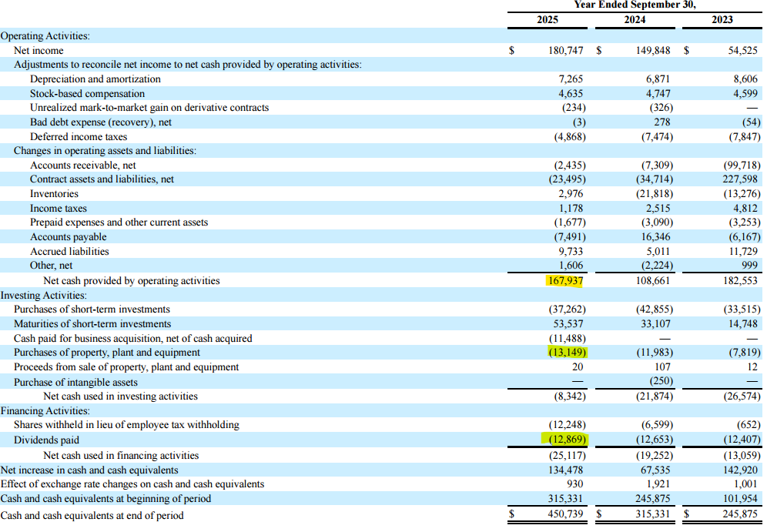This screenshot has height=532, width=767.
Task: Click the 2024 column header
Action: coord(635,19)
